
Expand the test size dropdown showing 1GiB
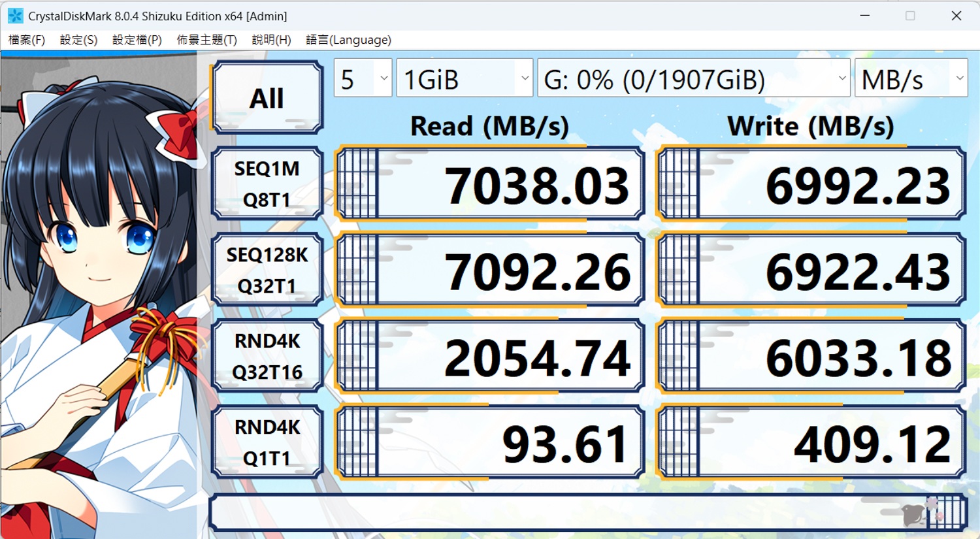coord(465,78)
